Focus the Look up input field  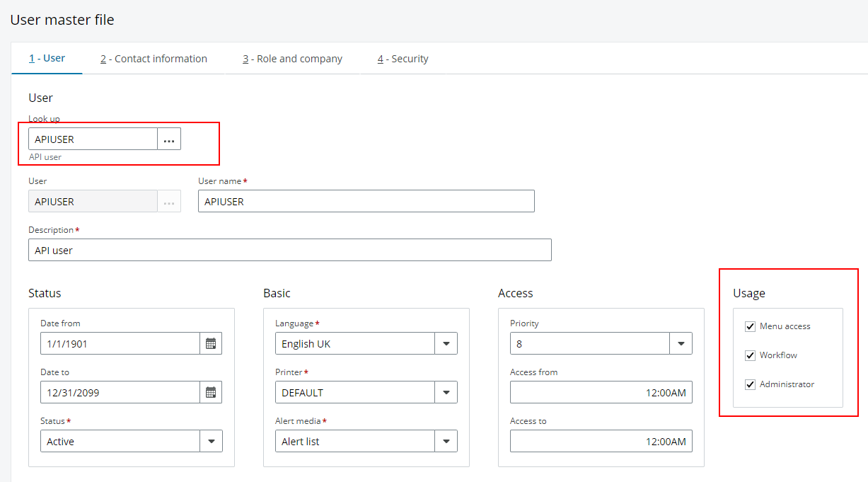coord(93,139)
